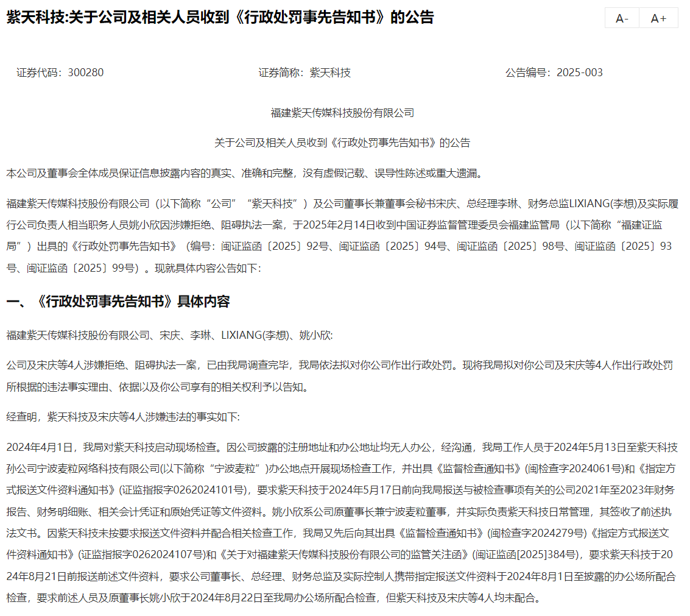
Task: Click the line starting 报告、财务明细账、相关会计凭证
Action: point(339,512)
